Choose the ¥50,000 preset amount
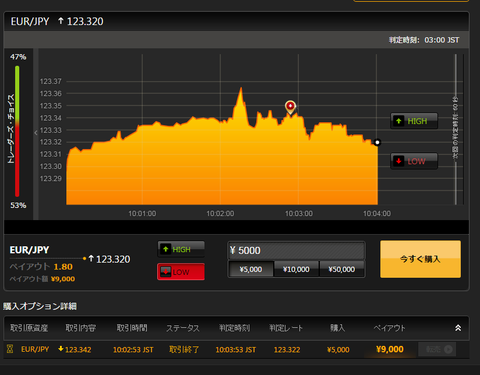This screenshot has width=480, height=375. coord(342,269)
